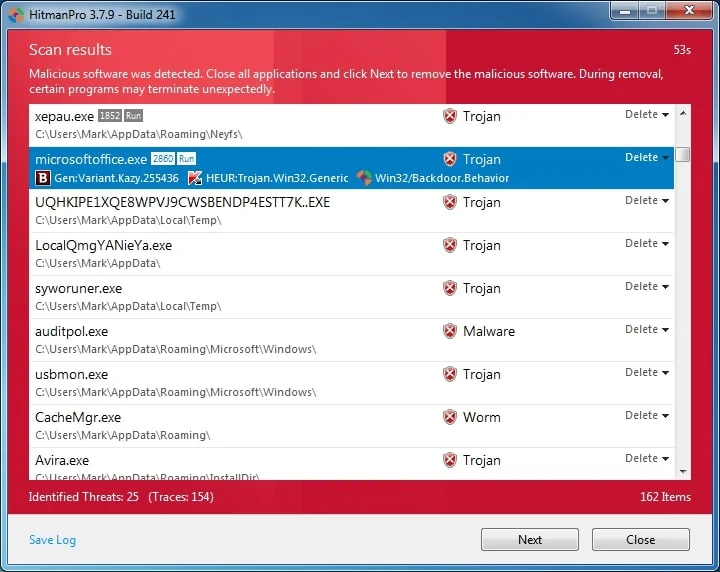Select the auditpol.exe entry
The width and height of the screenshot is (720, 572).
72,331
